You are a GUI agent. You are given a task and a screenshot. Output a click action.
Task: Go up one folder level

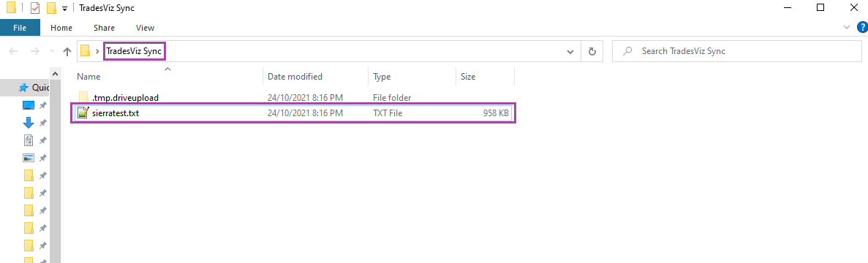pos(67,51)
